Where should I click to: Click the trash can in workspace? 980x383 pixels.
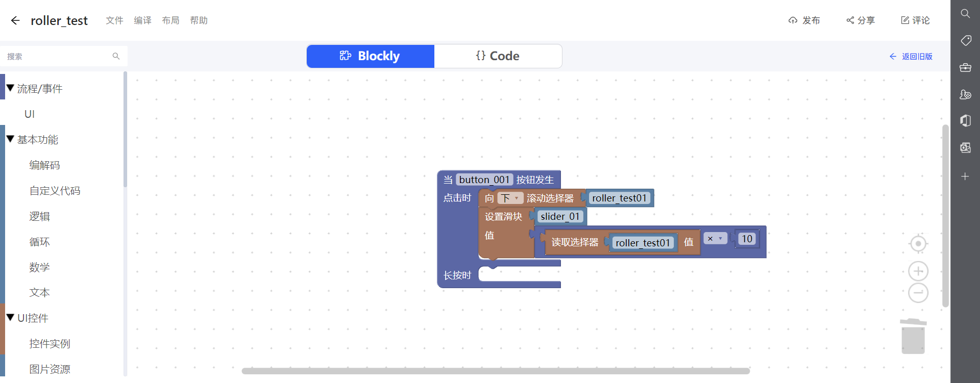click(913, 336)
